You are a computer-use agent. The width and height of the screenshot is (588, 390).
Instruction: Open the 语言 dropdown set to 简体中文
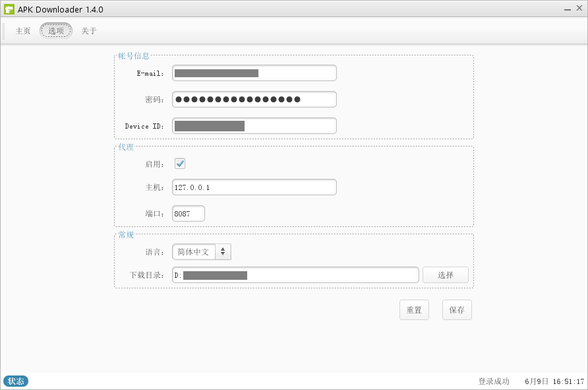[202, 252]
